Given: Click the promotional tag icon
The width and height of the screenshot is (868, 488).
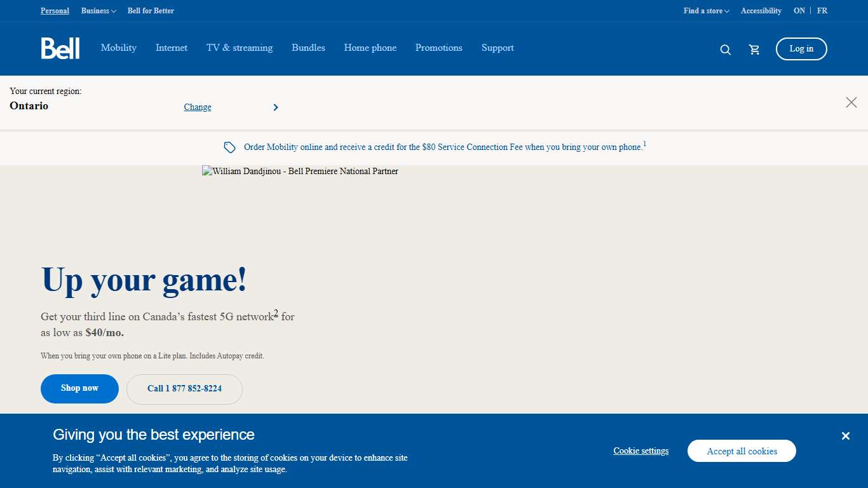Looking at the screenshot, I should click(x=229, y=147).
